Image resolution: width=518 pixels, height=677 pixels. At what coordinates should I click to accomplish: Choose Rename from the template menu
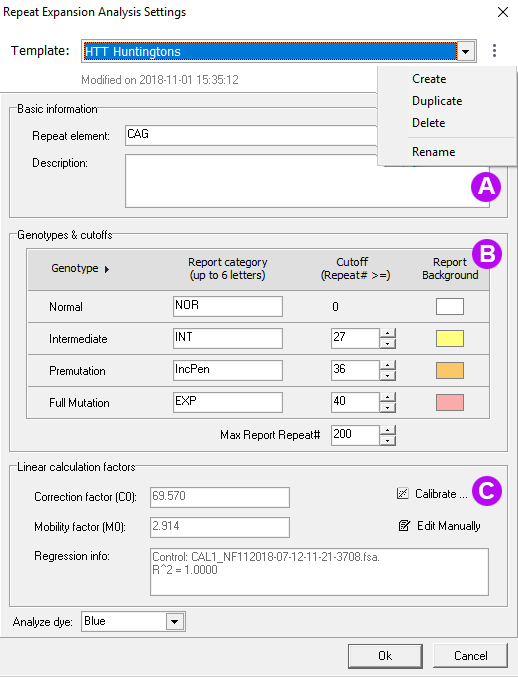[433, 152]
